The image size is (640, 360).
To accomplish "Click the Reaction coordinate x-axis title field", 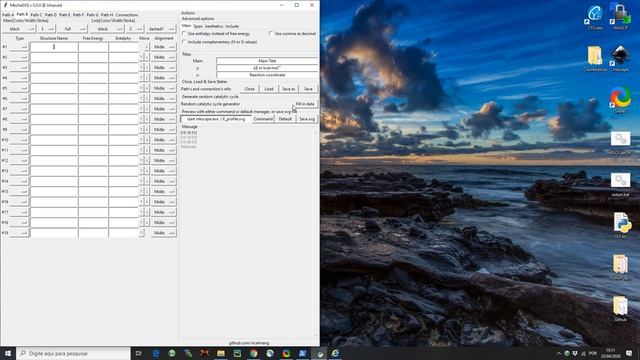I will 267,75.
